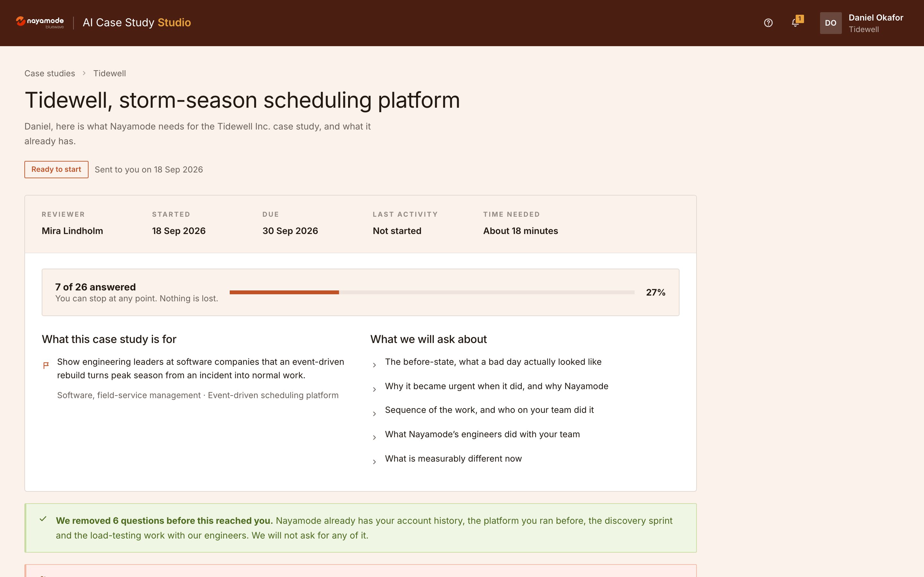Go to Case studies breadcrumb
The height and width of the screenshot is (577, 924).
click(x=50, y=73)
